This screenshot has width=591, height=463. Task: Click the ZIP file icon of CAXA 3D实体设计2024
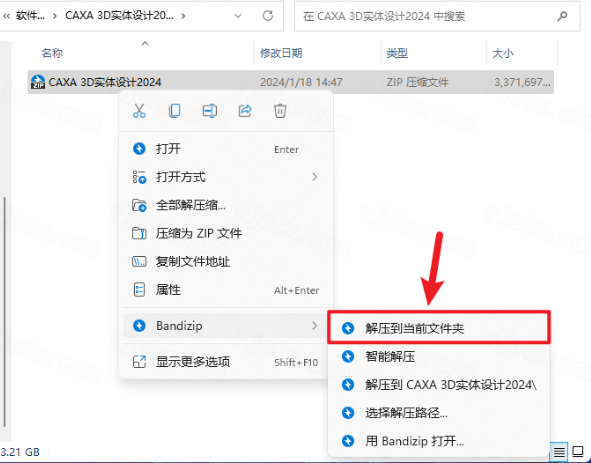tap(38, 82)
